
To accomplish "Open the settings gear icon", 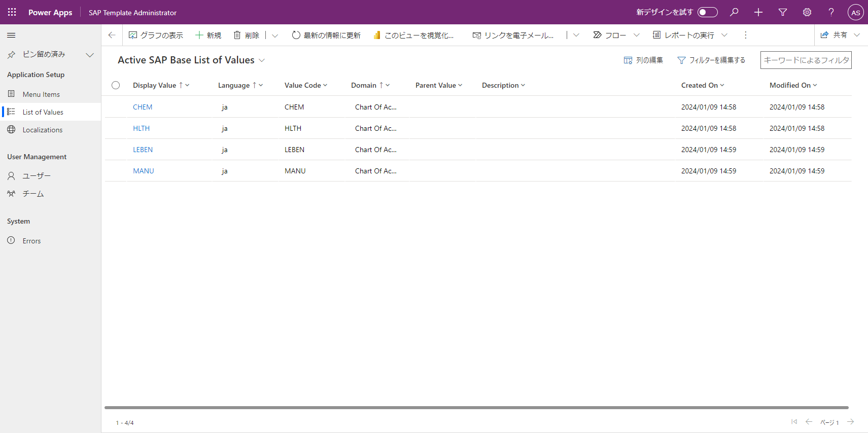I will point(807,12).
